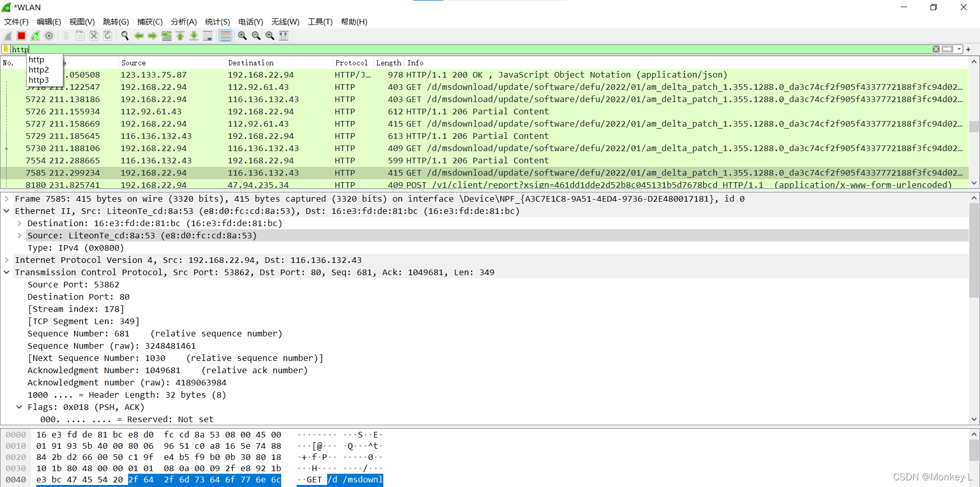
Task: Click the resize columns icon
Action: click(x=284, y=36)
